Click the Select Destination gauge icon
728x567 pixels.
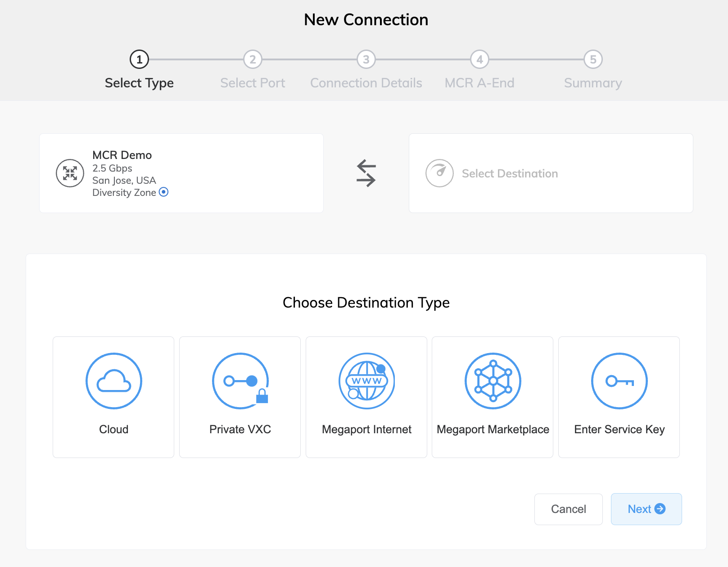[x=439, y=173]
